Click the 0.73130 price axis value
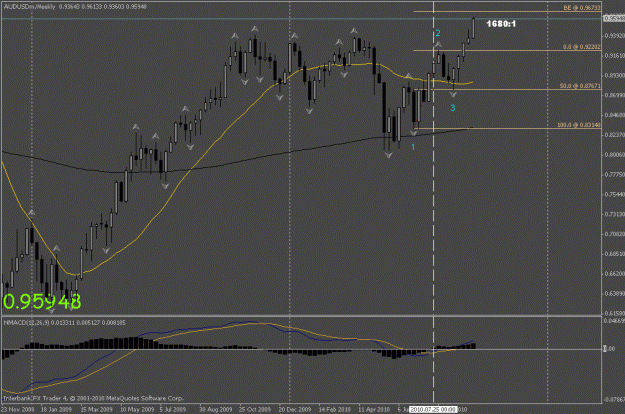Screen dimensions: 625x414 614,214
